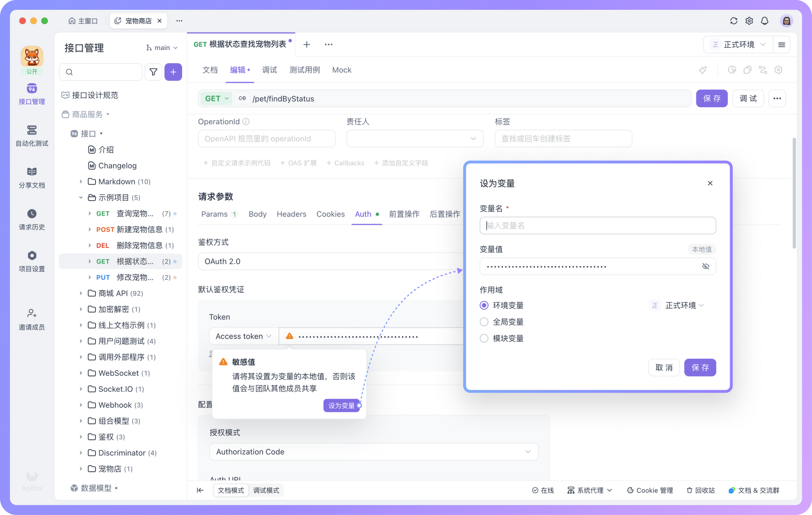This screenshot has width=812, height=515.
Task: Open the Authorization Code dropdown
Action: (x=374, y=452)
